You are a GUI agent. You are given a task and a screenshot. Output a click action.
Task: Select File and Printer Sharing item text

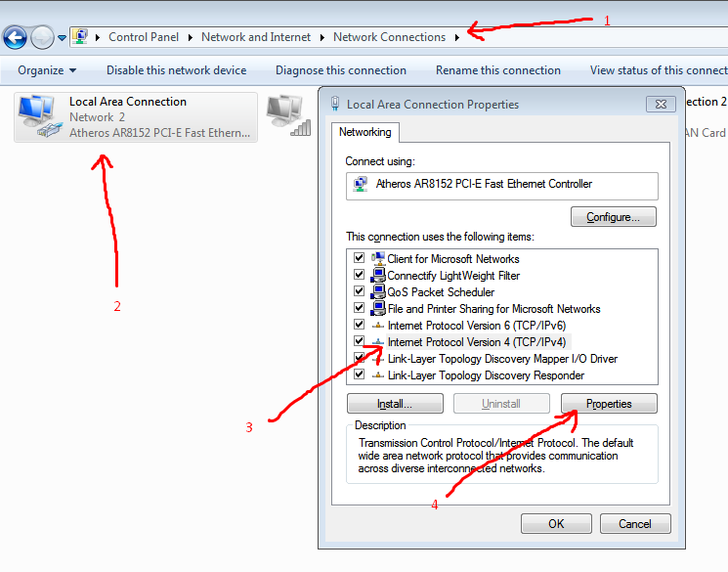494,309
